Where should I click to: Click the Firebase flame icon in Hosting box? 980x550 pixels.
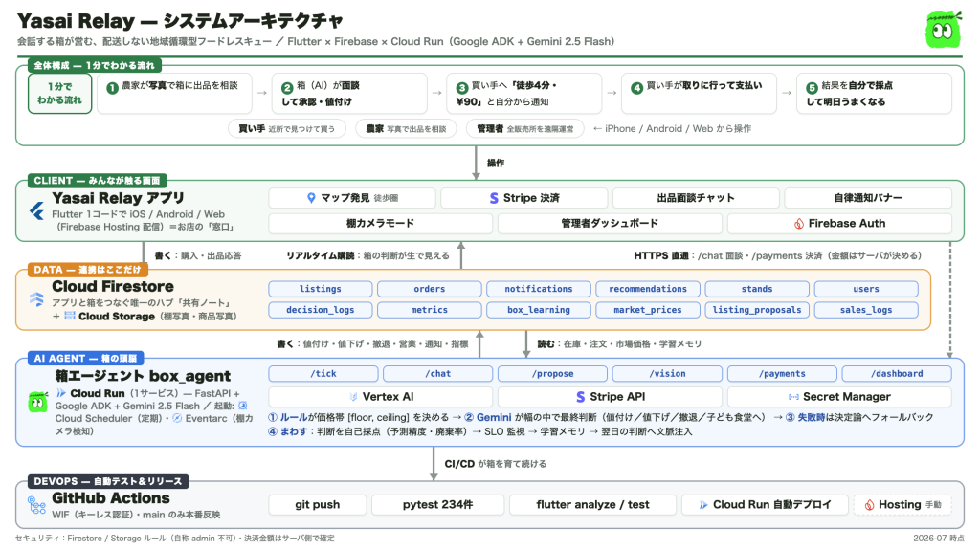pyautogui.click(x=869, y=505)
